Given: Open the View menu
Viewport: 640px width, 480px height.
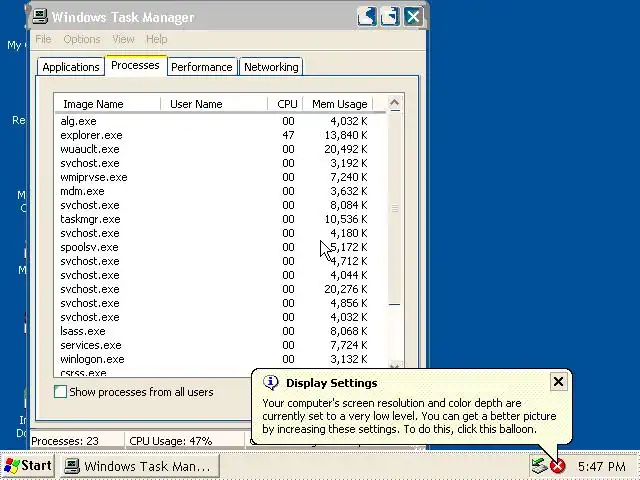Looking at the screenshot, I should (x=123, y=39).
